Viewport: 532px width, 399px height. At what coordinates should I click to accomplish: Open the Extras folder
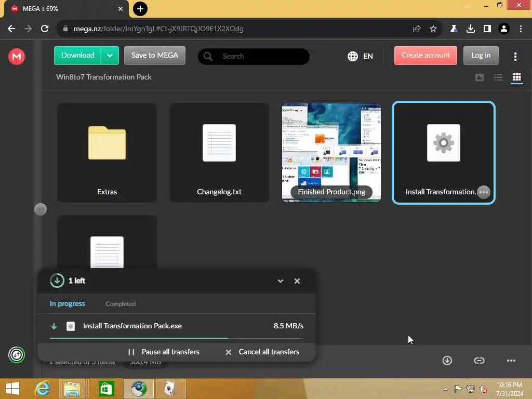[x=107, y=153]
